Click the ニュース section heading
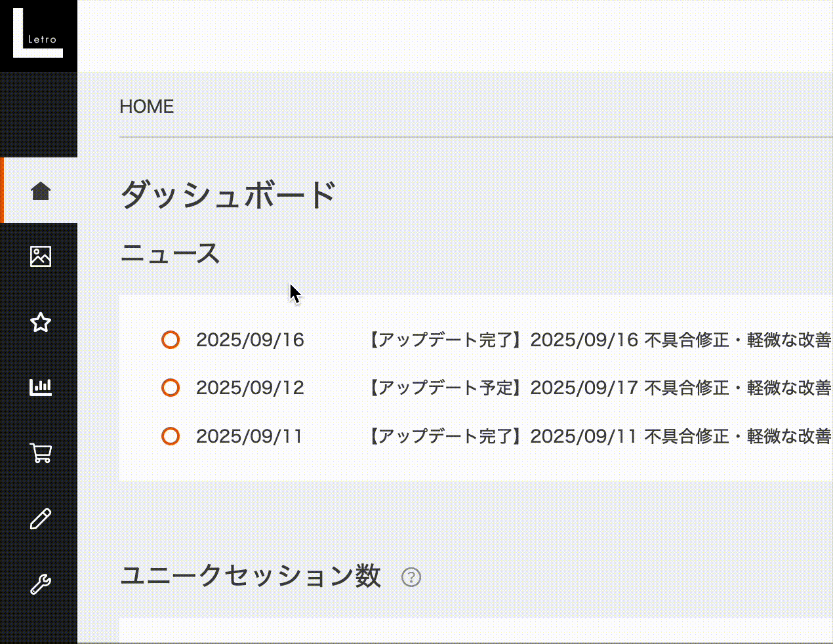Image resolution: width=833 pixels, height=644 pixels. pyautogui.click(x=170, y=254)
